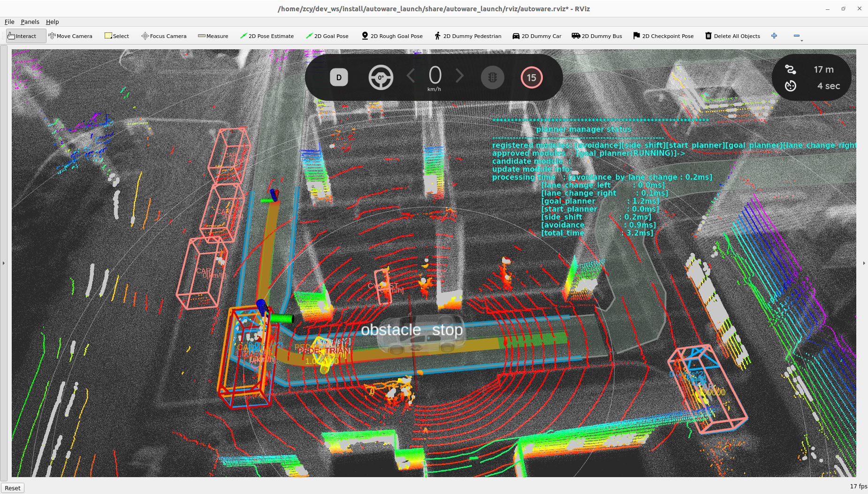Expand the collapsed left side panel
This screenshot has width=868, height=494.
click(x=4, y=263)
